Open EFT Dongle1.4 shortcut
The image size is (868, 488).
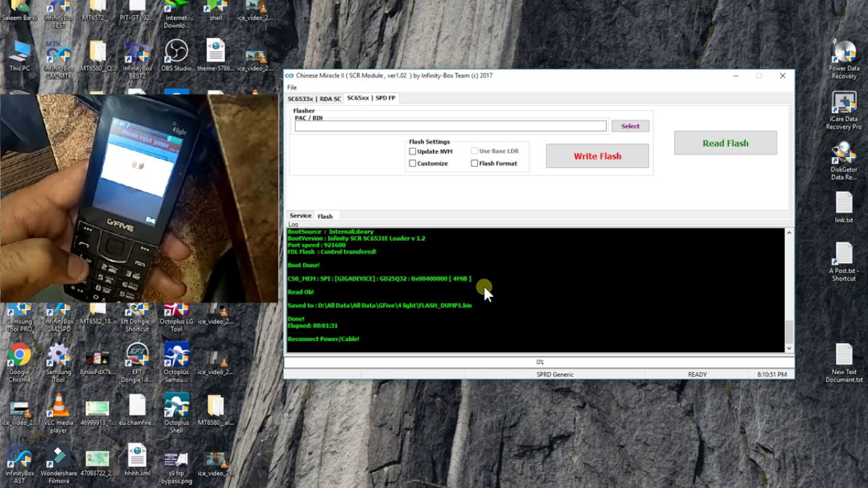(x=138, y=363)
